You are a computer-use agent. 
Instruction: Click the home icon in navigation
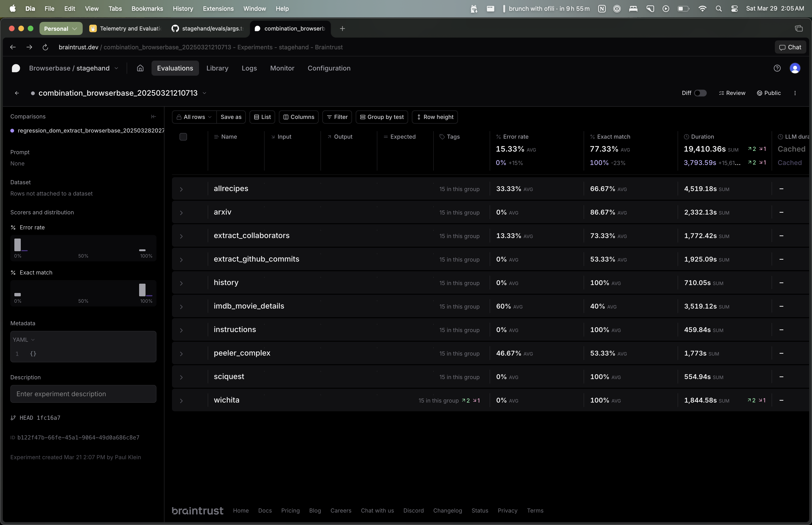[140, 68]
